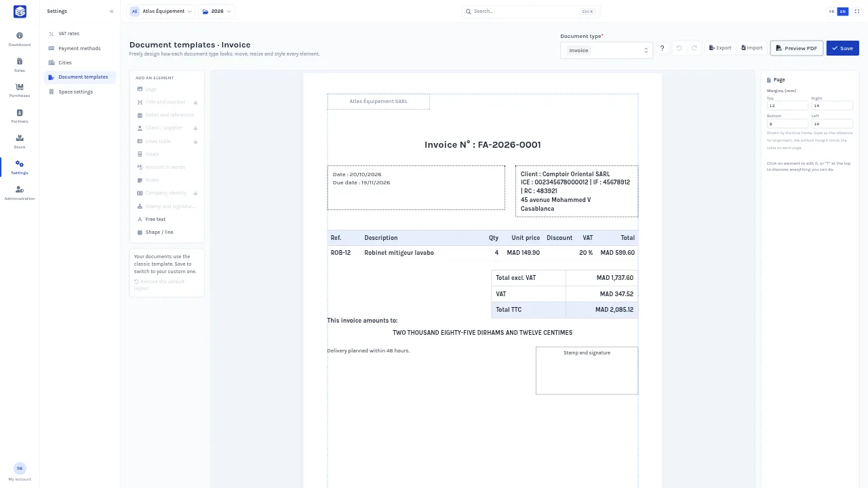This screenshot has width=868, height=488.
Task: Save the document template
Action: 842,48
